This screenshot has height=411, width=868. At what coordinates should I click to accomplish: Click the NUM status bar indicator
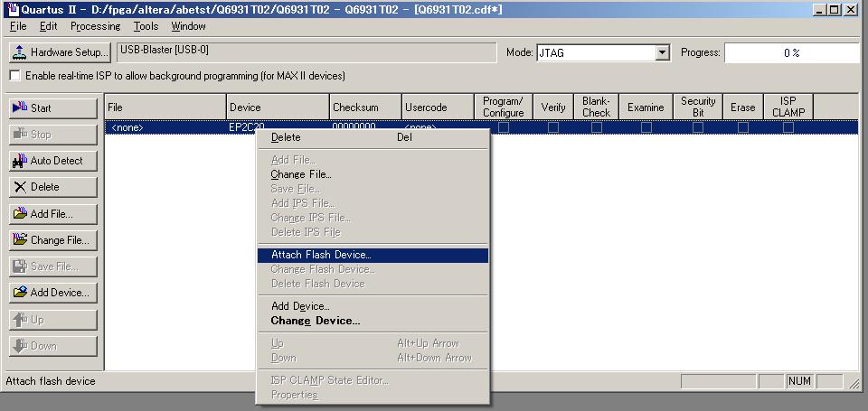[x=799, y=381]
